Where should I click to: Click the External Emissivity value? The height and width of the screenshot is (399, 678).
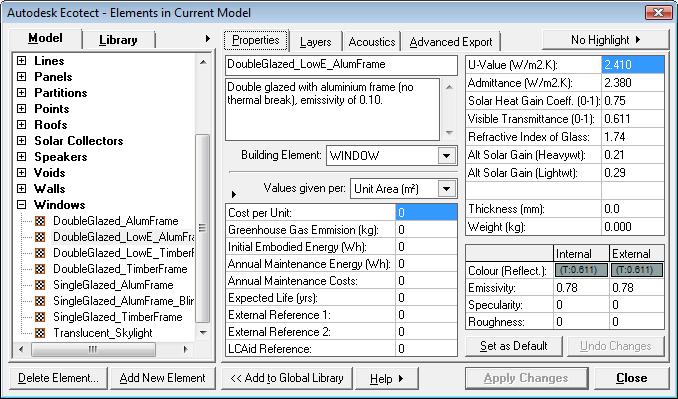636,288
